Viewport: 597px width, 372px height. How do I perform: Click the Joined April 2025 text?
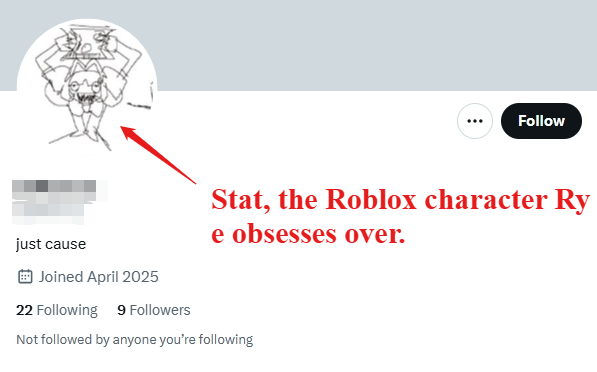click(x=99, y=277)
